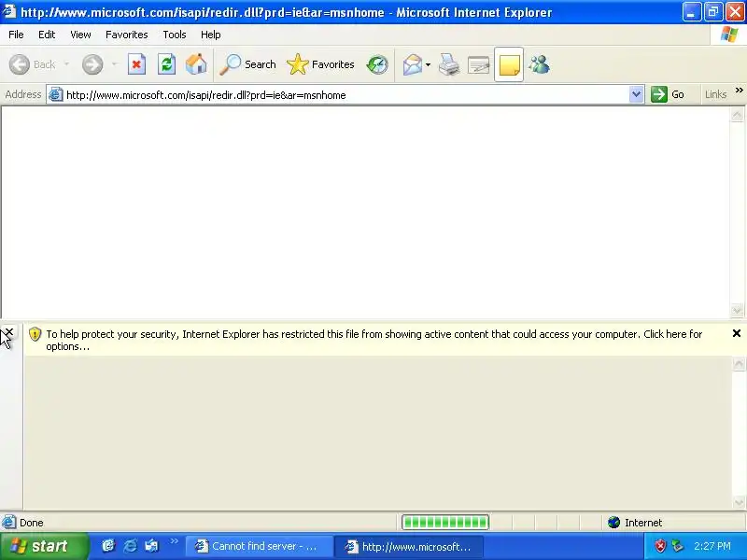Click the first quick launch icon beside Start
747x560 pixels.
pos(108,546)
